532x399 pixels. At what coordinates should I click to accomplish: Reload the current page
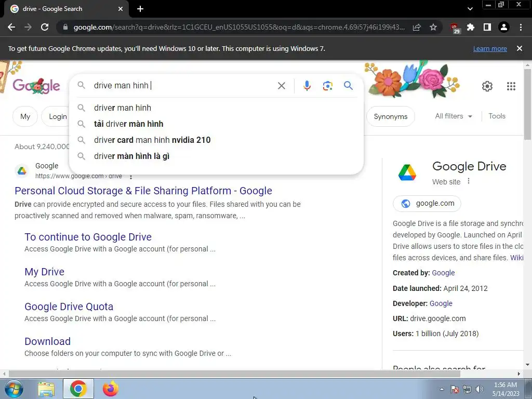coord(45,27)
